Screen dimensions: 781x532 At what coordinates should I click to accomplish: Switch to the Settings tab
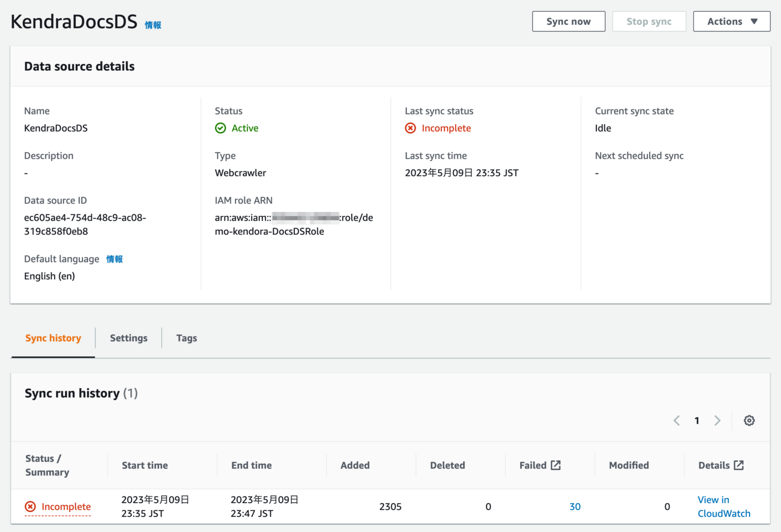128,338
